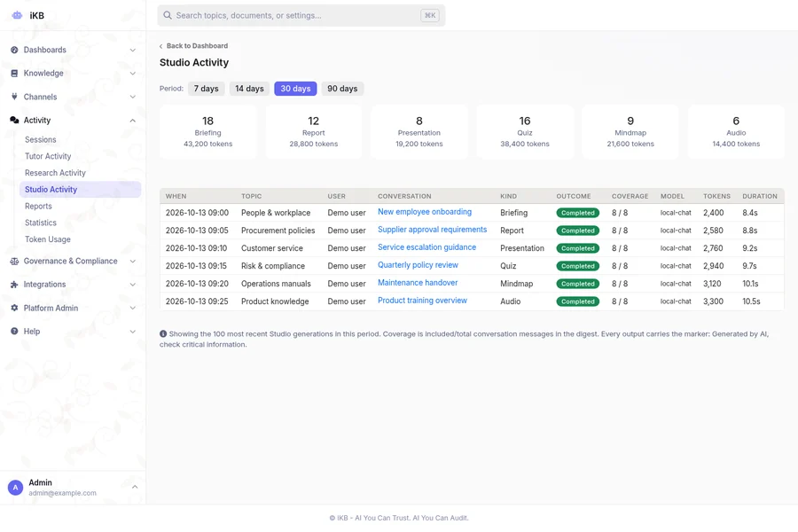This screenshot has height=532, width=798.
Task: Click the search magnifier icon
Action: 167,15
